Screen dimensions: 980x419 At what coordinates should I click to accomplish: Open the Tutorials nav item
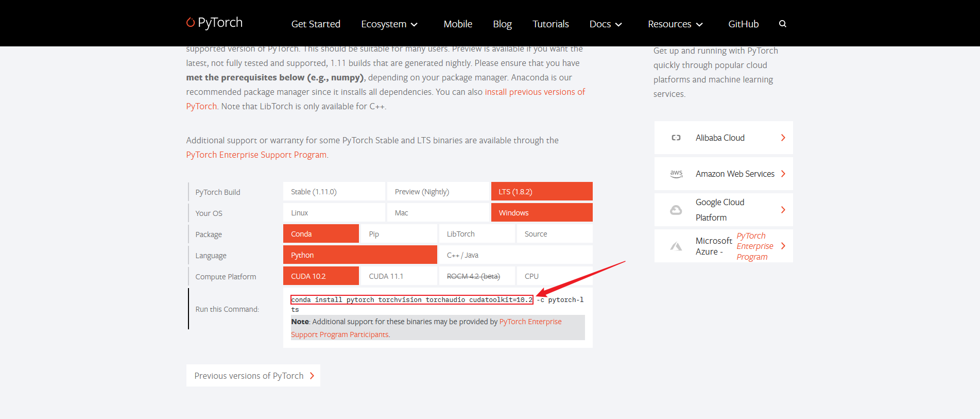(x=551, y=24)
